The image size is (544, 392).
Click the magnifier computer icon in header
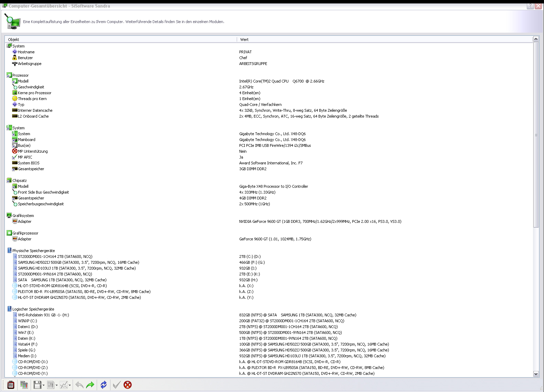click(x=12, y=22)
